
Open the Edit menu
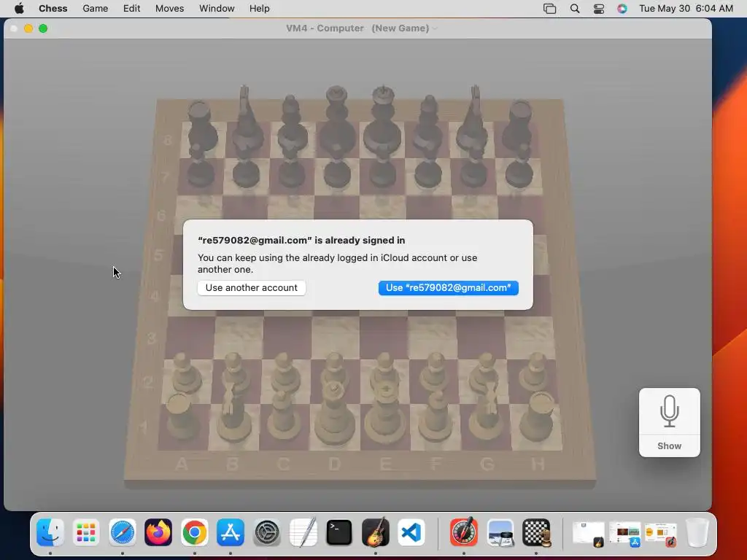point(131,9)
